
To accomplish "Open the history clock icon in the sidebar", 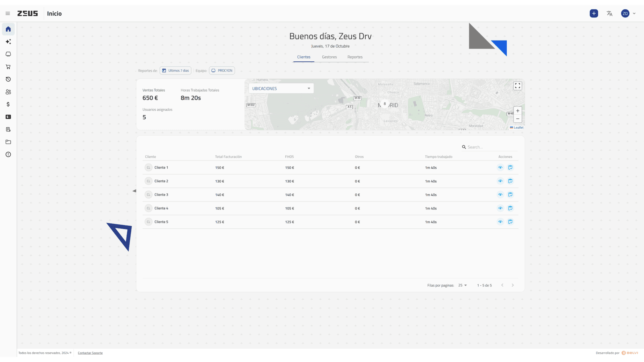I will [8, 79].
